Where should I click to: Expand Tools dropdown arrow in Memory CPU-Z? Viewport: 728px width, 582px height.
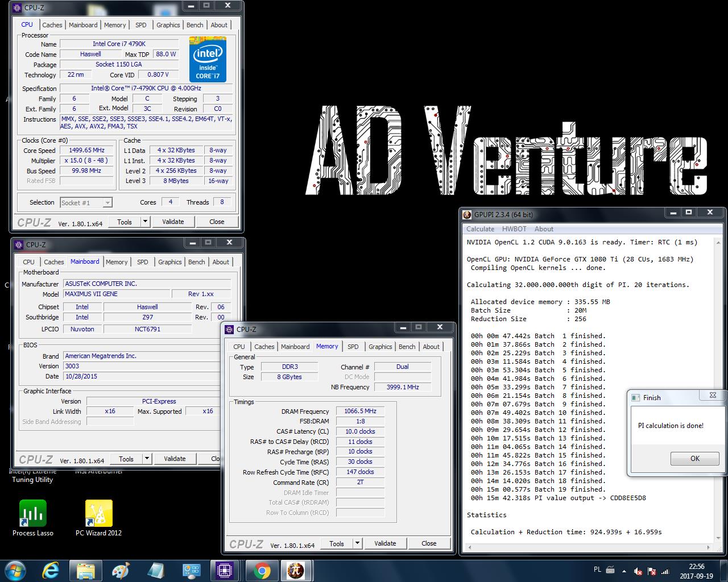pyautogui.click(x=357, y=543)
